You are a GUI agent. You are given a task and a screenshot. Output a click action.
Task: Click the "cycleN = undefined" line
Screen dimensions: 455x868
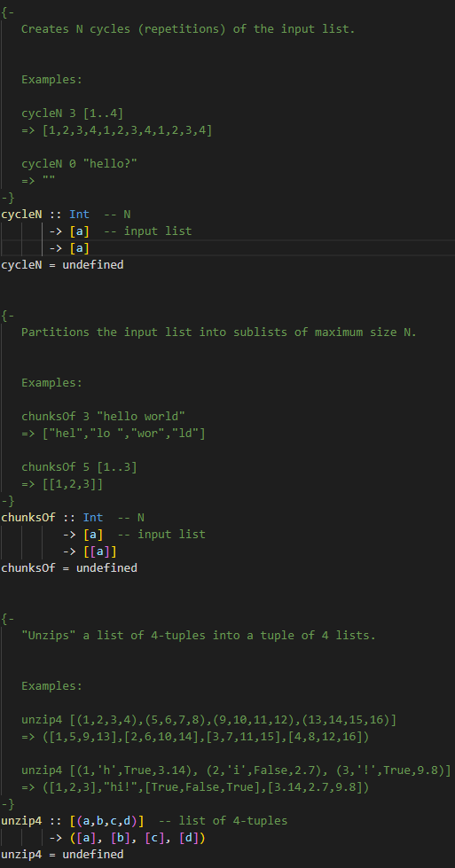pos(62,265)
